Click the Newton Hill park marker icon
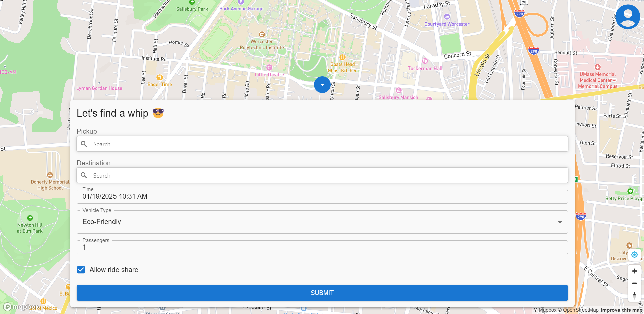Viewport: 644px width, 314px height. 30,218
